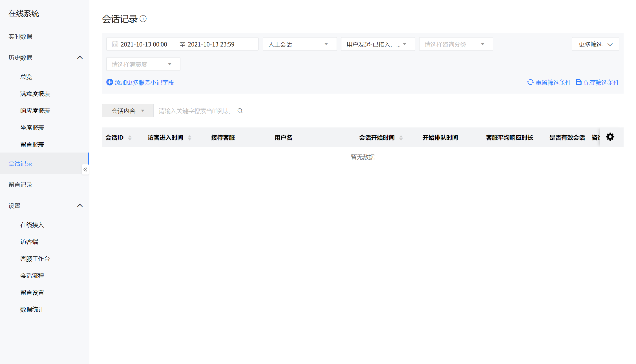Open 数据统计 settings

tap(32, 309)
